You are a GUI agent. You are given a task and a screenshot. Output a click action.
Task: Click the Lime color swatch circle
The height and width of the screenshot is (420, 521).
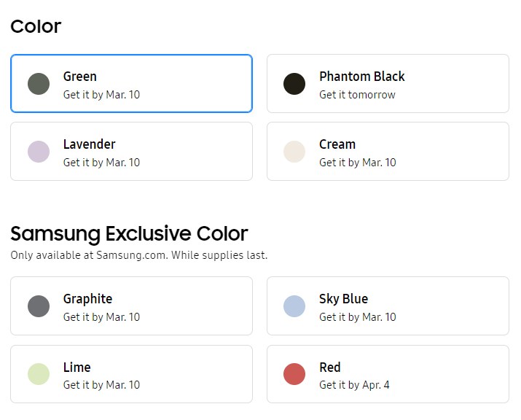pos(39,374)
